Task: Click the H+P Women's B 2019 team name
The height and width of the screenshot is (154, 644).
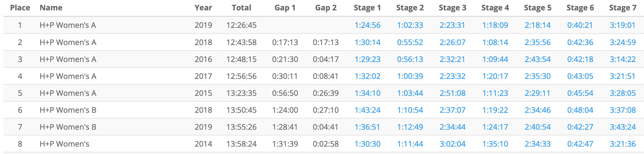Action: tap(68, 127)
